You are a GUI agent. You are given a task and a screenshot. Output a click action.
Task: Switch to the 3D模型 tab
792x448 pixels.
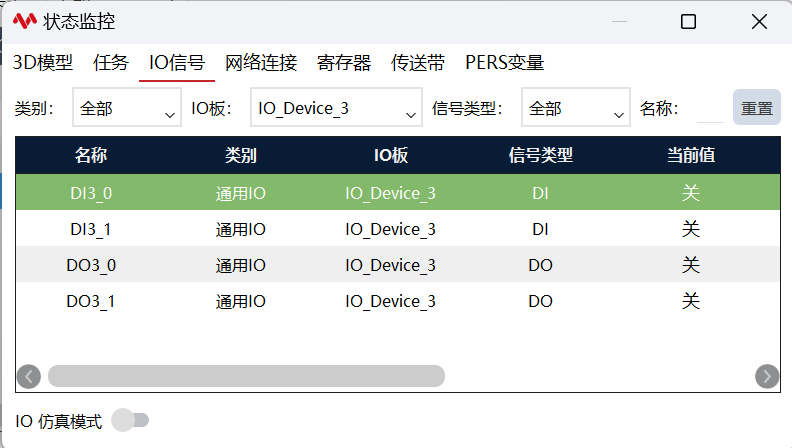click(x=43, y=63)
